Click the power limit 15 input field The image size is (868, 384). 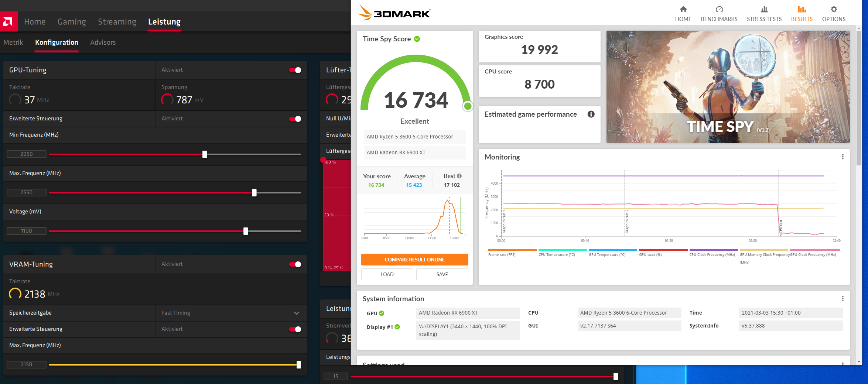tap(336, 376)
